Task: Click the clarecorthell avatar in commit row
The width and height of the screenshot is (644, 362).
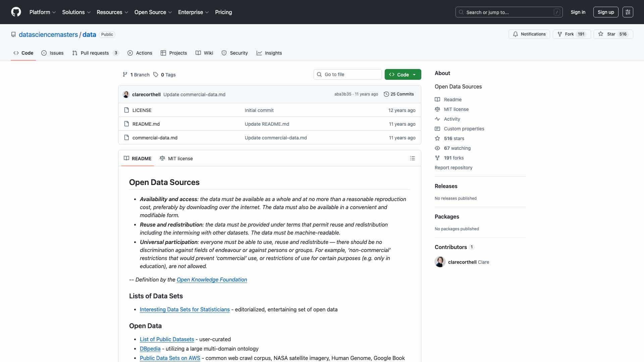Action: pos(126,95)
